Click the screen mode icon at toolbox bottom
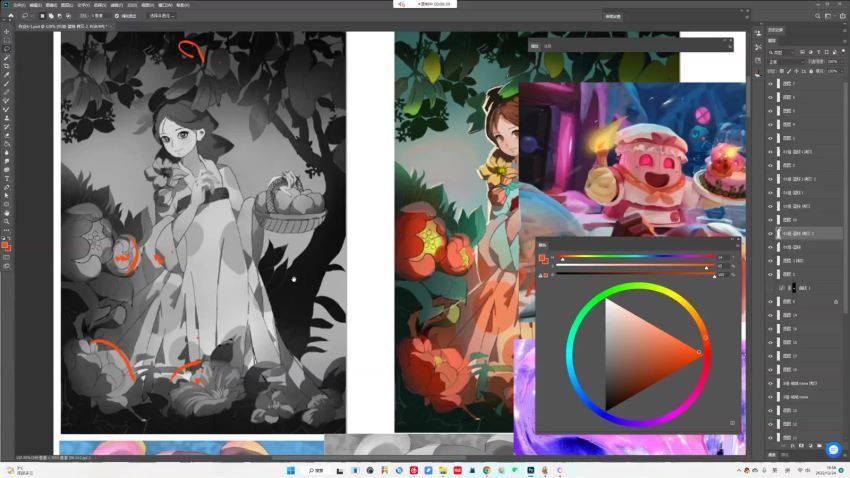850x478 pixels. pyautogui.click(x=7, y=266)
